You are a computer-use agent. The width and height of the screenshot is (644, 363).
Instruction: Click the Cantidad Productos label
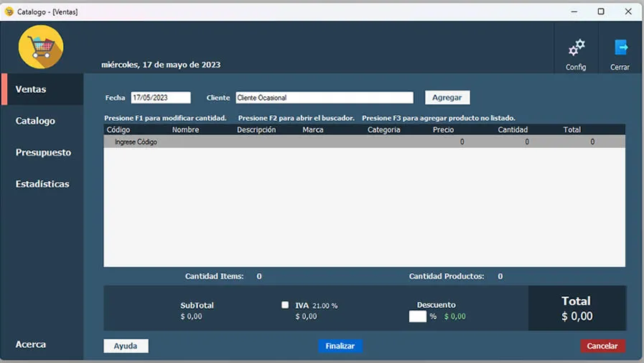(446, 276)
